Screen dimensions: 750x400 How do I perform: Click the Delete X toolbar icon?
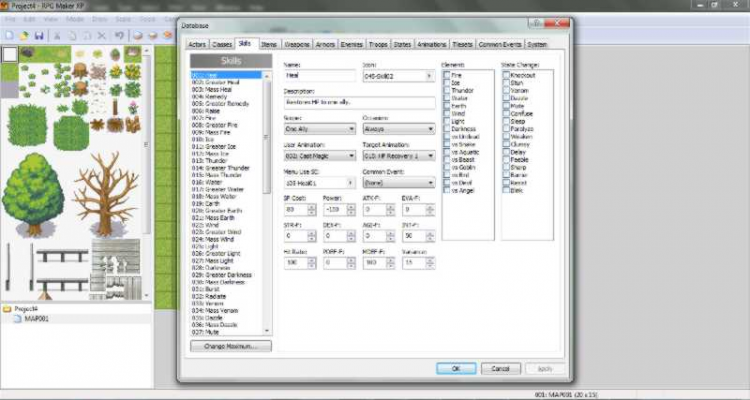coord(102,36)
